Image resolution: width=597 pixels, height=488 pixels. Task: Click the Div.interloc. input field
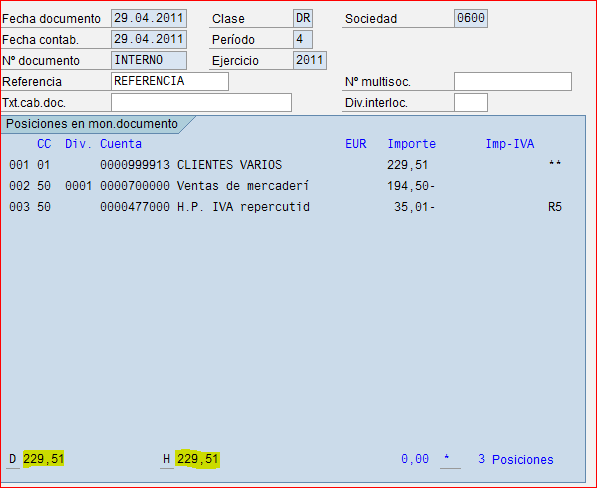(x=471, y=102)
